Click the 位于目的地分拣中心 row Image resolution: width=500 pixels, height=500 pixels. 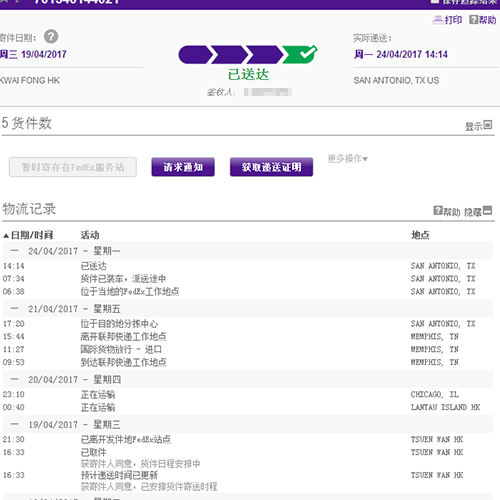coord(248,324)
